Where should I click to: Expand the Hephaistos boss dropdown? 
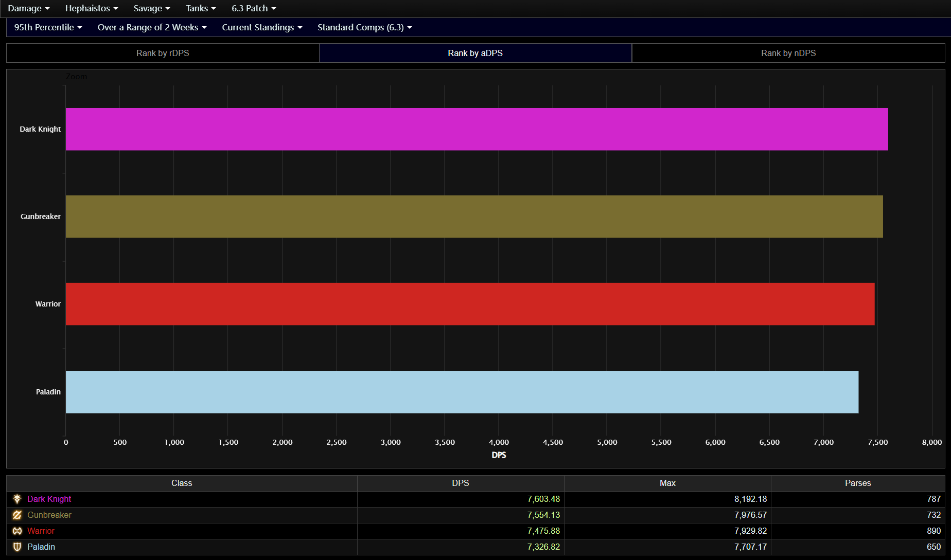[92, 8]
